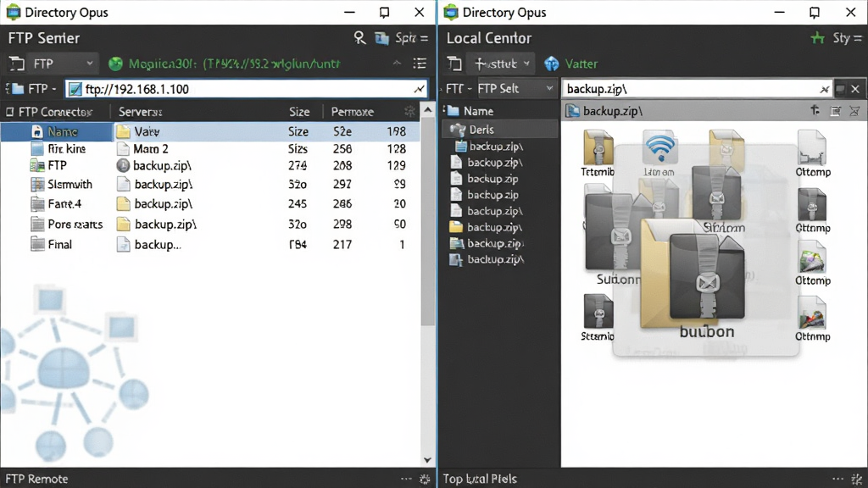Select the truncated backup... file row

click(265, 245)
